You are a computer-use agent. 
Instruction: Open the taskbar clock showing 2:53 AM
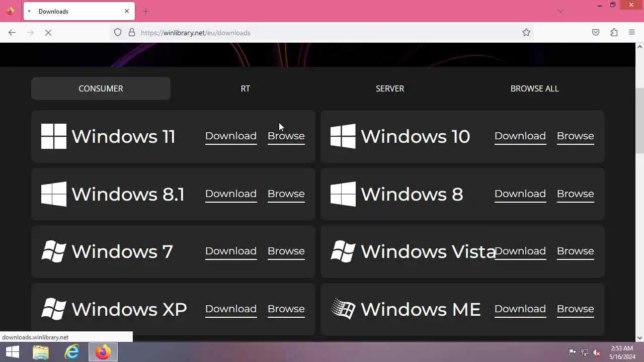[622, 352]
